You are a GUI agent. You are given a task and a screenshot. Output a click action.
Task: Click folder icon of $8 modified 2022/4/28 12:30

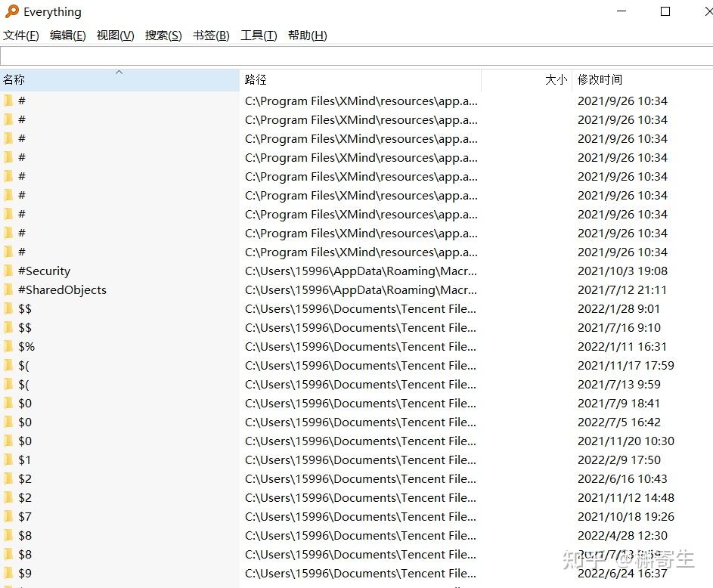click(8, 536)
